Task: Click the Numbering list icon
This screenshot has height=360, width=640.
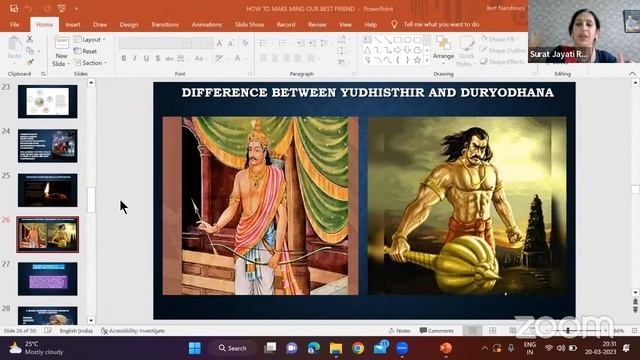Action: pyautogui.click(x=282, y=43)
